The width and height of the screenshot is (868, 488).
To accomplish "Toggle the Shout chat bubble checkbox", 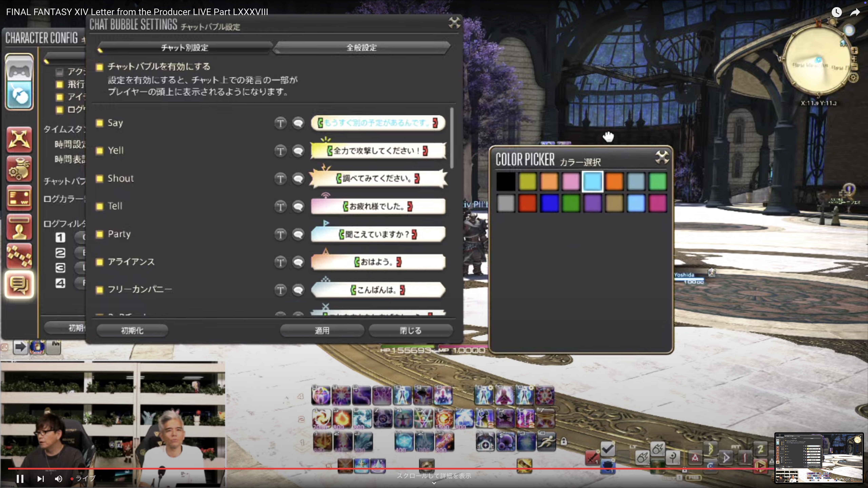I will [99, 178].
